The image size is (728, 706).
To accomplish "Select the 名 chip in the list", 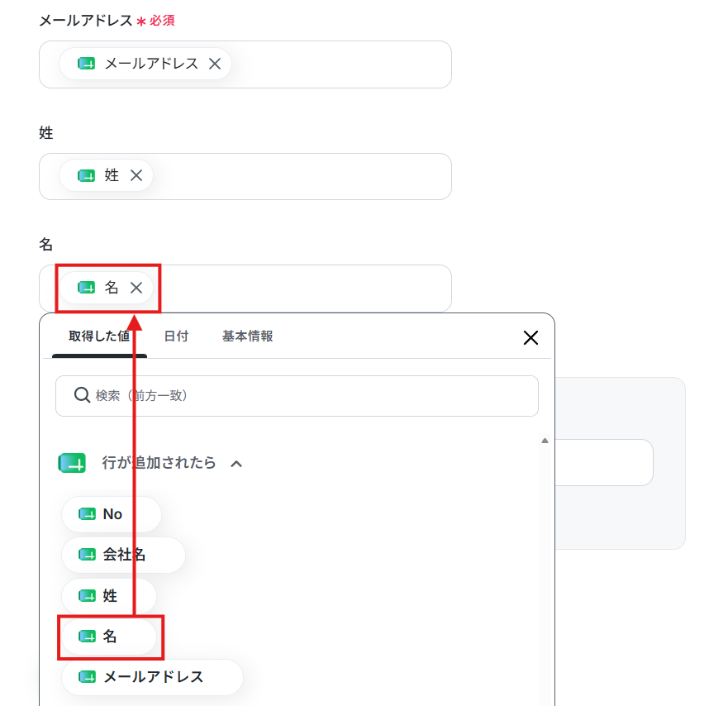I will (x=109, y=637).
